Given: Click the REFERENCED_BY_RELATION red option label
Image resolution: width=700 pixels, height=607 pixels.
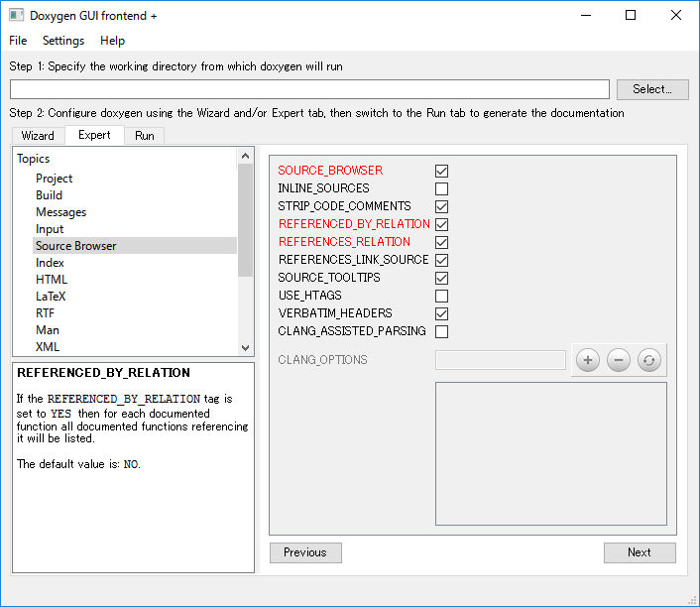Looking at the screenshot, I should (354, 224).
